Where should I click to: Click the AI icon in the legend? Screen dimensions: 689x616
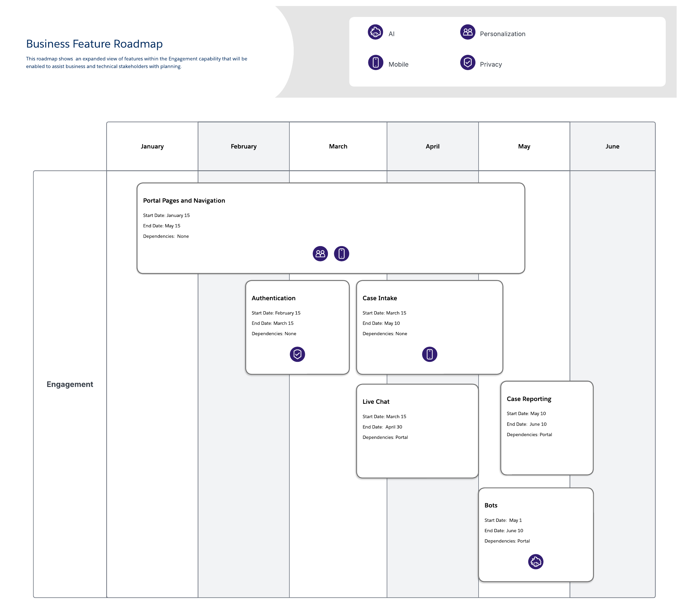(x=375, y=32)
